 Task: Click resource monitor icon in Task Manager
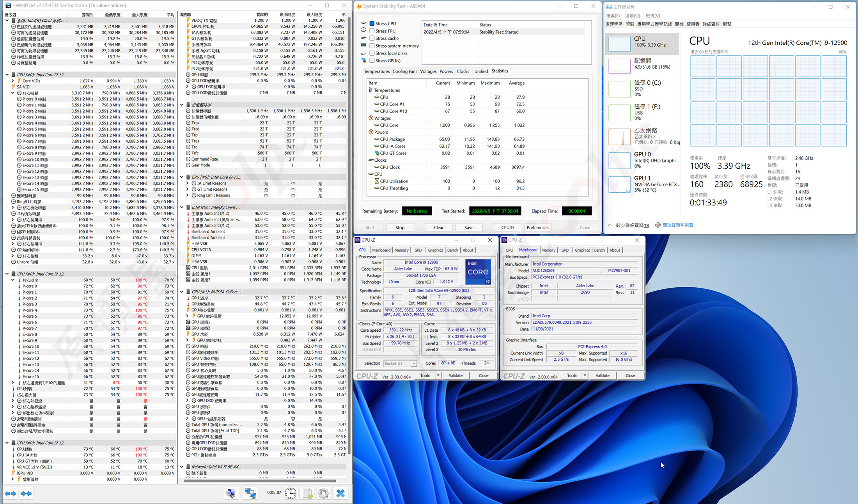[x=658, y=225]
